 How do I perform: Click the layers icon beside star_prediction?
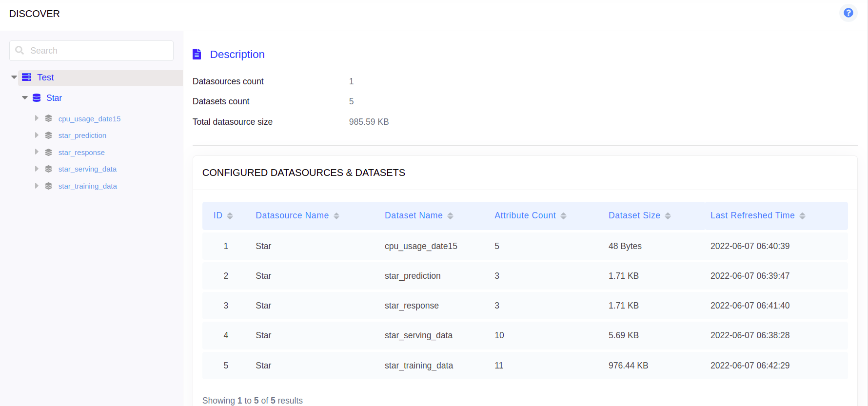click(48, 135)
